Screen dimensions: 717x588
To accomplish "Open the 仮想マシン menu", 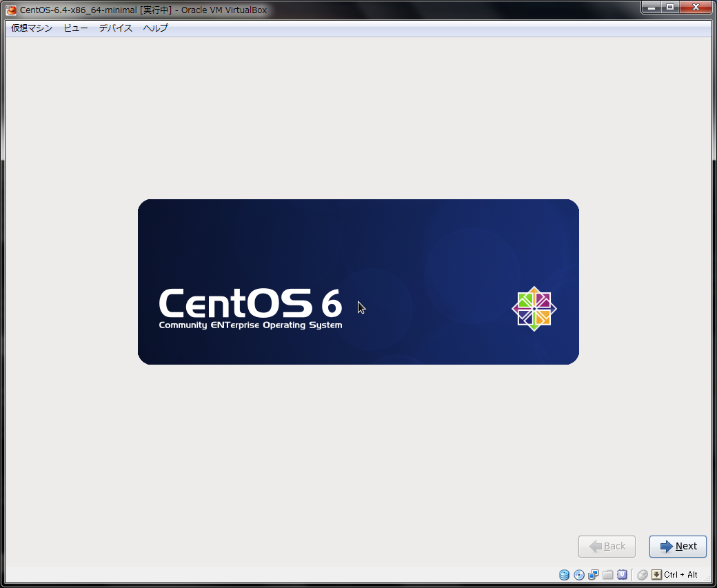I will pyautogui.click(x=32, y=28).
